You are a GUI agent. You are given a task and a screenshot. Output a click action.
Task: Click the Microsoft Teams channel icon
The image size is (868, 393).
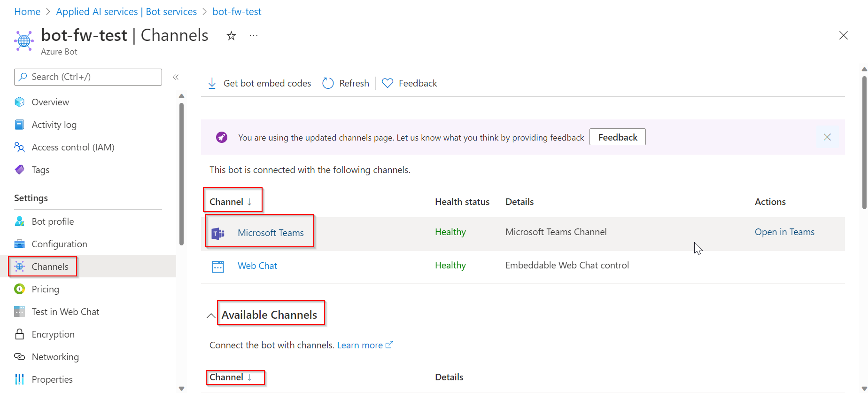[218, 233]
